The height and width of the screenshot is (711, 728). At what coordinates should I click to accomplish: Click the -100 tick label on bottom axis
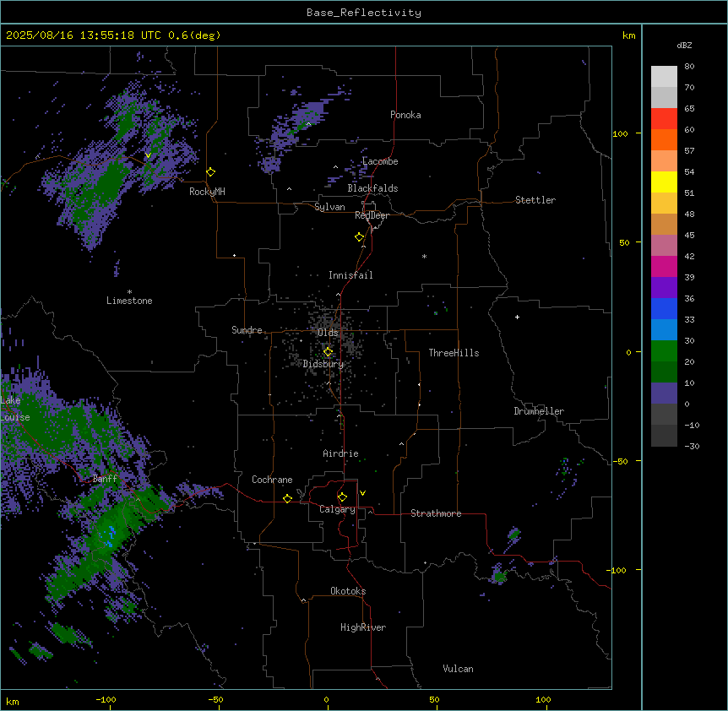[x=106, y=699]
